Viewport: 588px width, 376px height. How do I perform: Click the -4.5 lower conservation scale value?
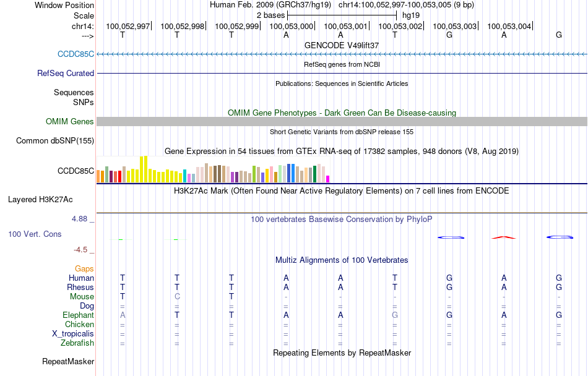click(x=80, y=250)
